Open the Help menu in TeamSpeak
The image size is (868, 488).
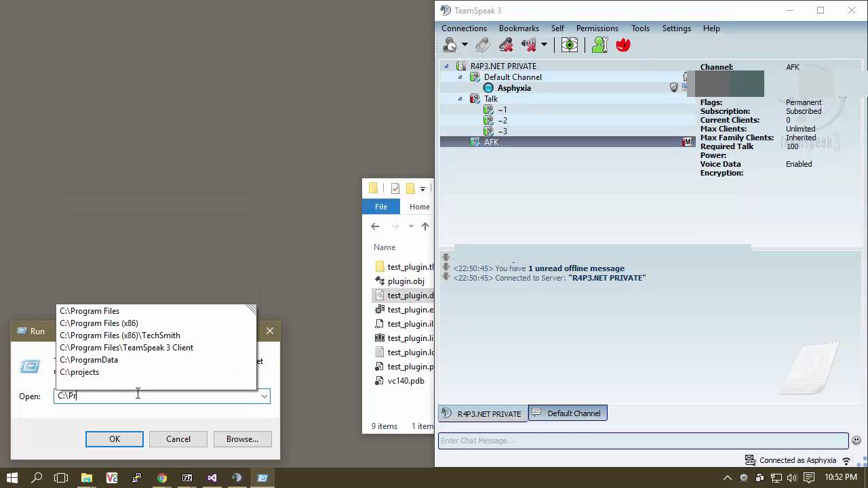[711, 28]
